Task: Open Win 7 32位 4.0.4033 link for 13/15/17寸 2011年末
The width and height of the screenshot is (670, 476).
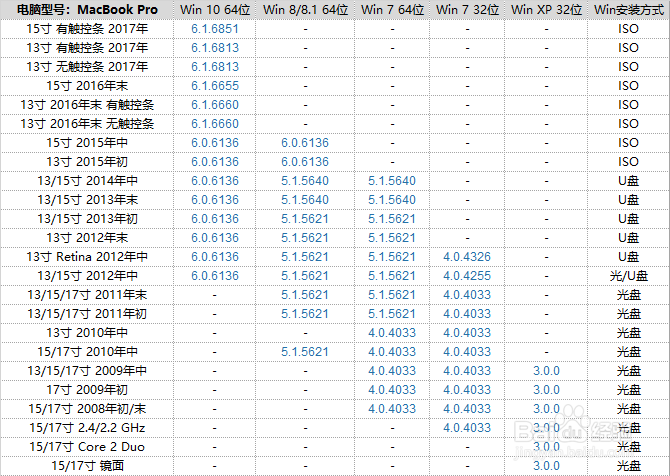Action: [467, 295]
